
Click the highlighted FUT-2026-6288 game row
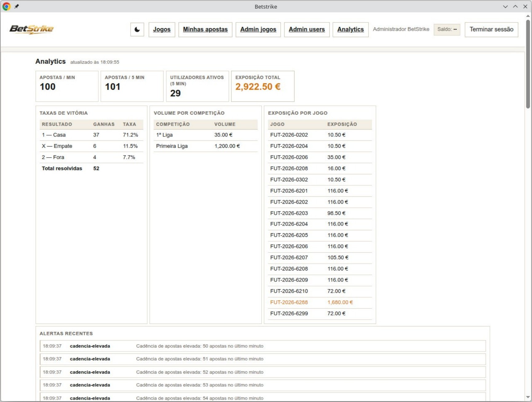pyautogui.click(x=320, y=302)
